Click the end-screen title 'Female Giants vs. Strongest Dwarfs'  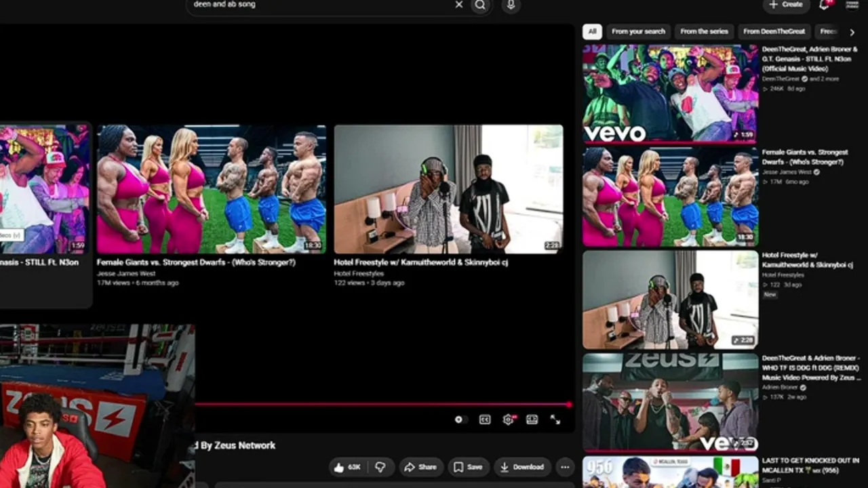click(x=196, y=262)
